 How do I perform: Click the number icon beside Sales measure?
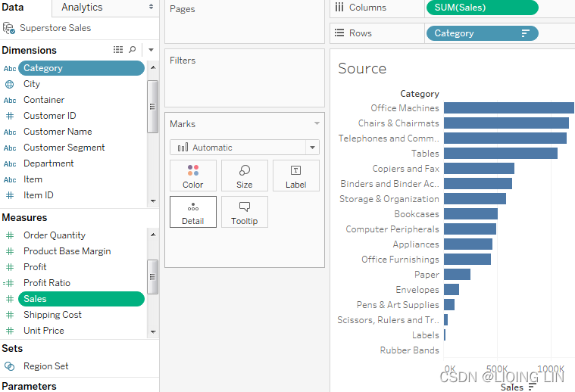click(x=10, y=299)
